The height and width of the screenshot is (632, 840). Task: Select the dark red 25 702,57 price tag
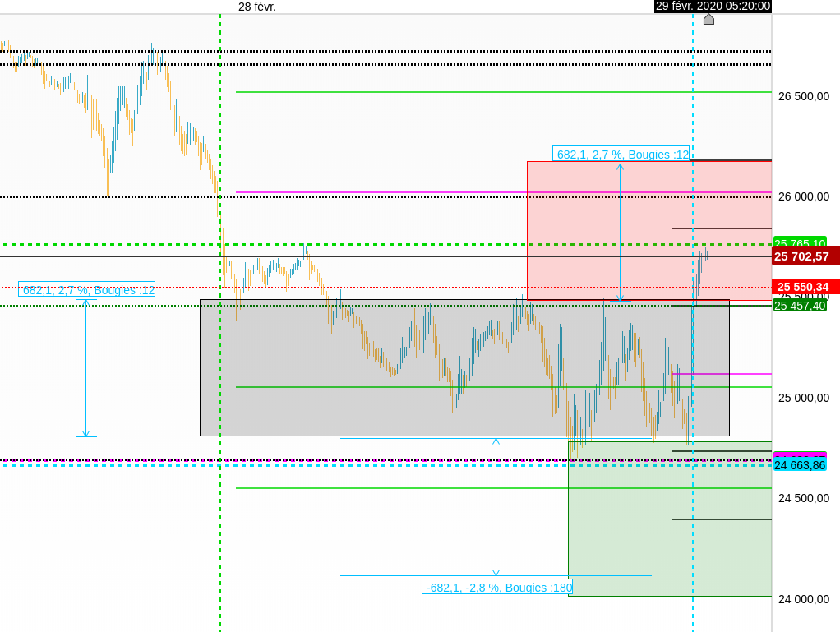pyautogui.click(x=805, y=256)
